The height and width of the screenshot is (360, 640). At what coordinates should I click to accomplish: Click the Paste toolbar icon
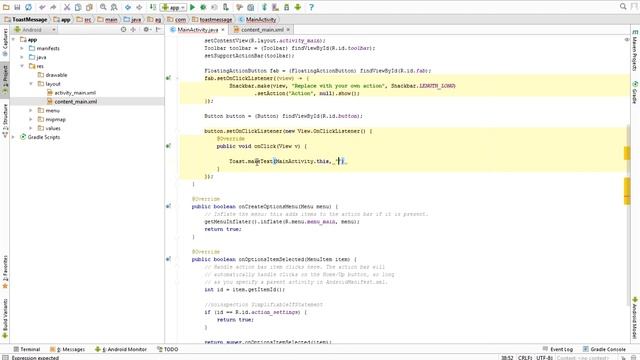[x=89, y=7]
